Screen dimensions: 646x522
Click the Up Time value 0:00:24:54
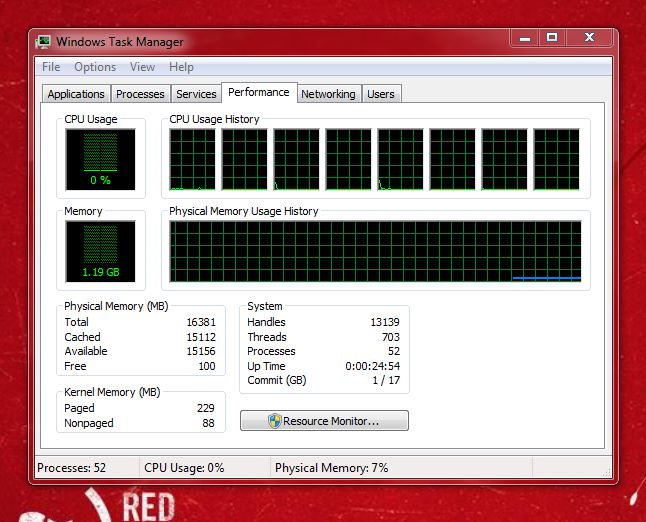coord(372,366)
